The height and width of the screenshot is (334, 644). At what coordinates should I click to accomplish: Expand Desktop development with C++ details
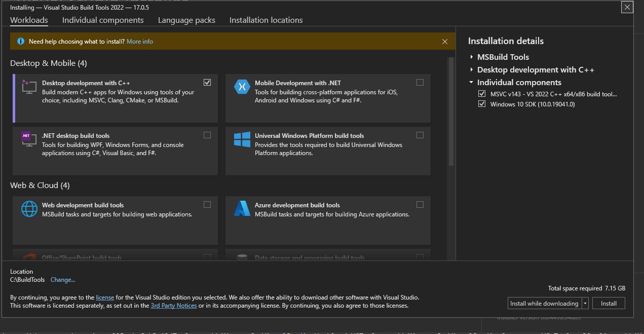pyautogui.click(x=471, y=69)
